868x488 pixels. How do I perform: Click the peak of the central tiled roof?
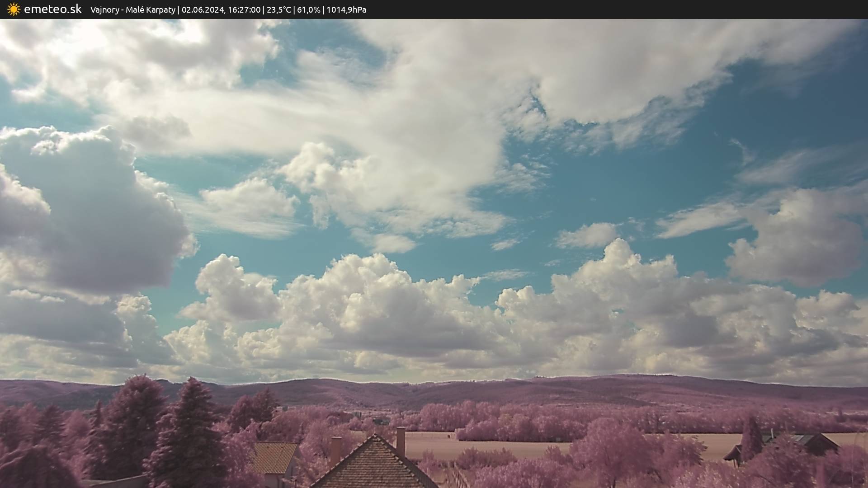coord(374,437)
